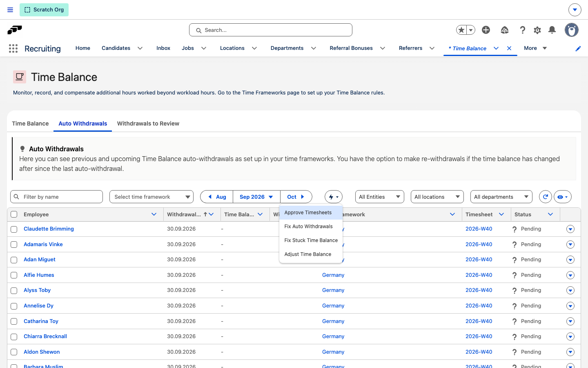The image size is (588, 368).
Task: Open the All locations dropdown
Action: pos(437,197)
